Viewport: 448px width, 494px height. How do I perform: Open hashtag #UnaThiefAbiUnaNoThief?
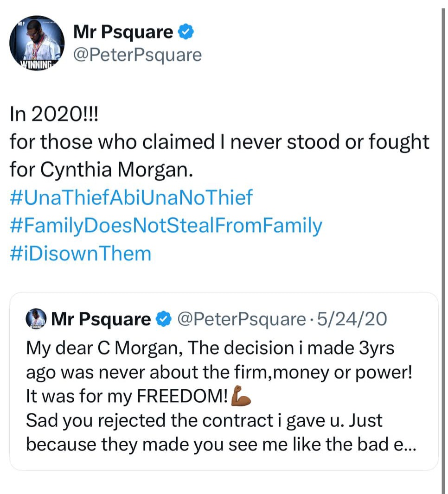[x=131, y=197]
